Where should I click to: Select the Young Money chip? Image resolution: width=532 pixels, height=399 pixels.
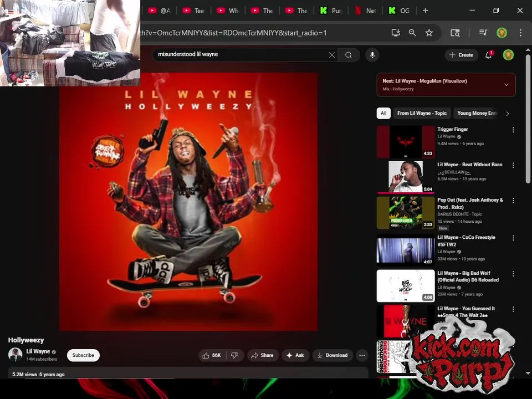pos(477,113)
